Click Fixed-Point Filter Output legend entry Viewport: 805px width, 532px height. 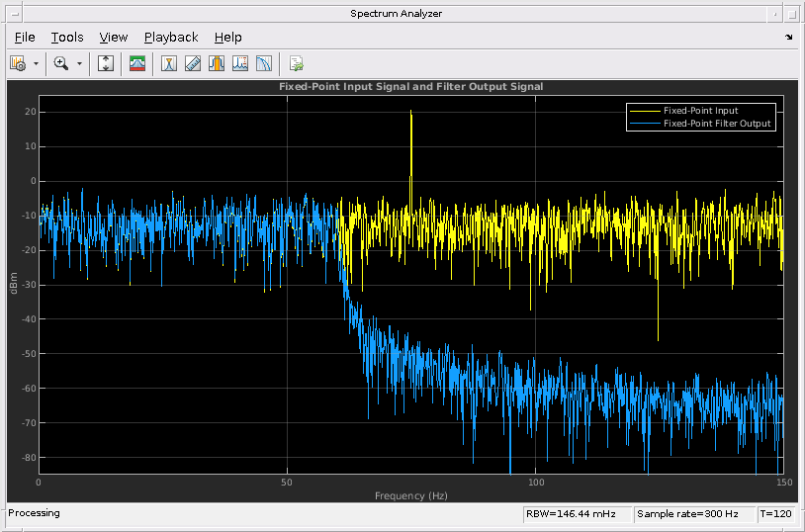[x=717, y=124]
